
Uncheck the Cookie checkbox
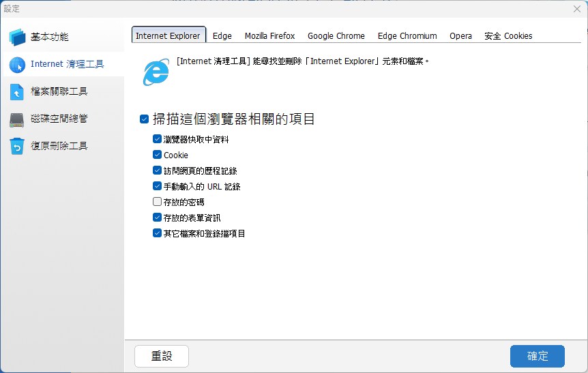pos(157,155)
